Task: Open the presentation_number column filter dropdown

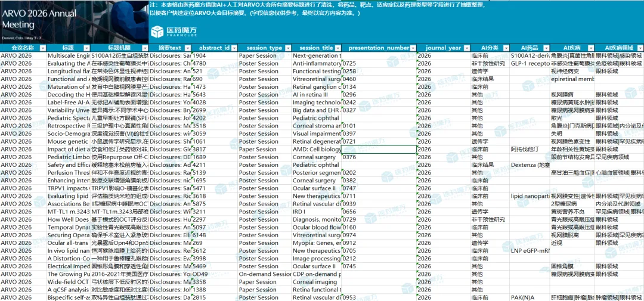Action: tap(413, 48)
